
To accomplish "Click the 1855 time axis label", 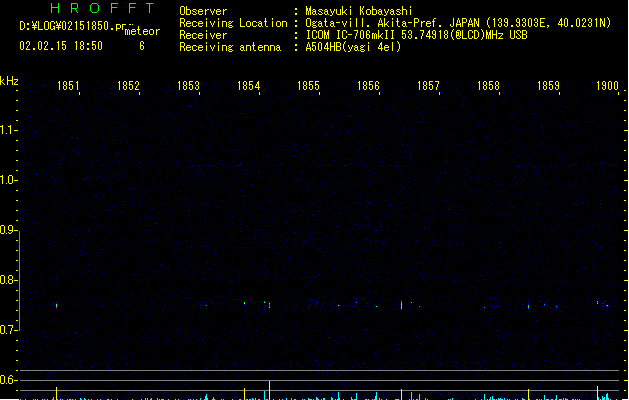I will point(308,85).
